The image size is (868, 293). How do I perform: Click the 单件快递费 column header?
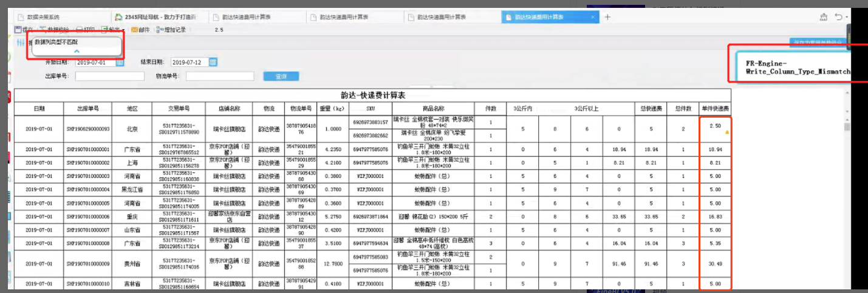point(715,109)
